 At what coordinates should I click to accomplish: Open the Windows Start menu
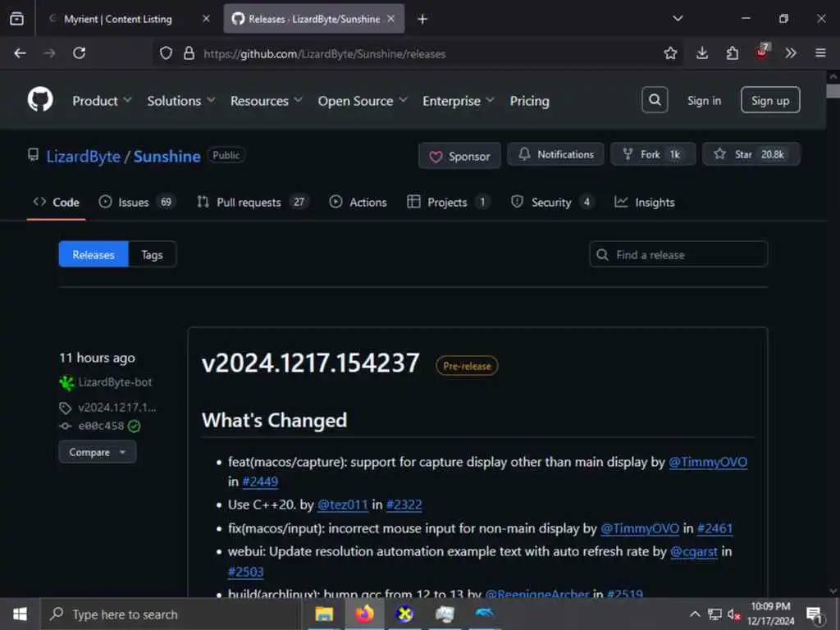pyautogui.click(x=20, y=614)
